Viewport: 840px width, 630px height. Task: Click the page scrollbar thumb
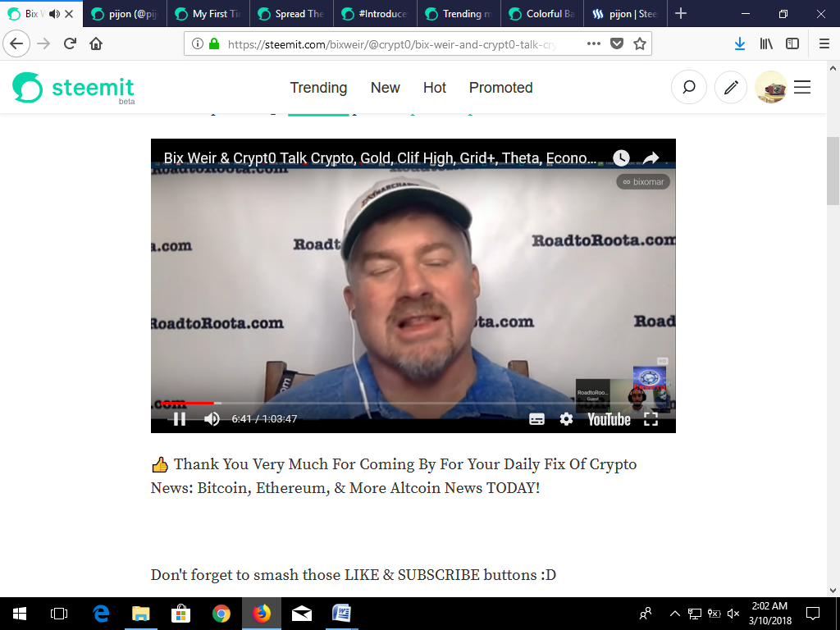click(833, 171)
